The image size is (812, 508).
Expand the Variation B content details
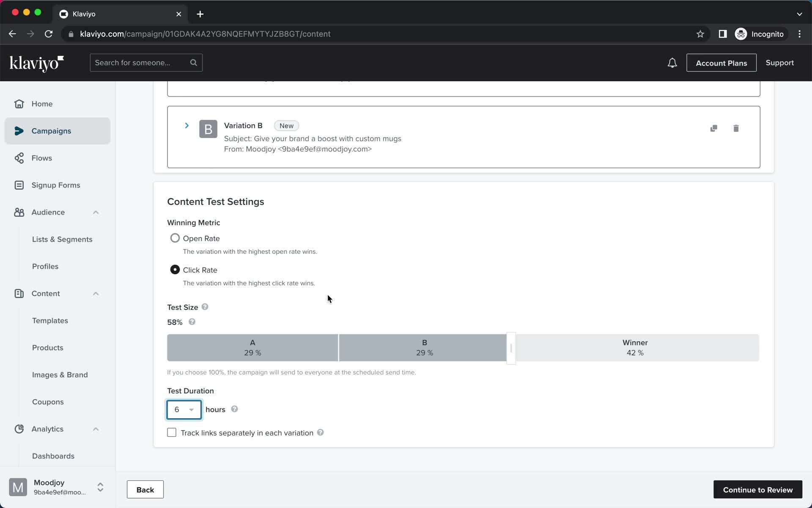click(187, 125)
